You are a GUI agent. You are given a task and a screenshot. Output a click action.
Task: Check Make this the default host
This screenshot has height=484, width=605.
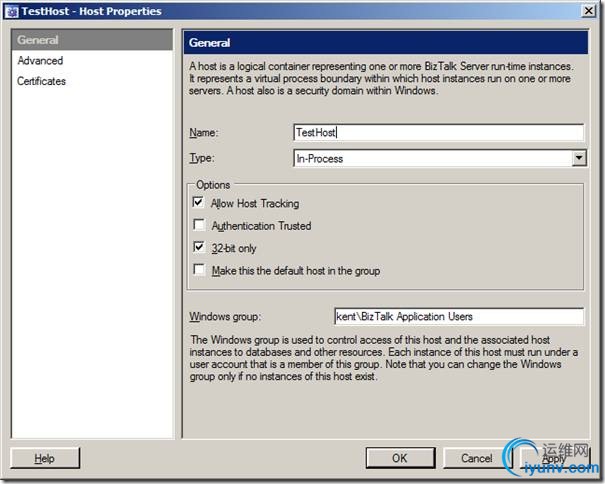pos(199,269)
